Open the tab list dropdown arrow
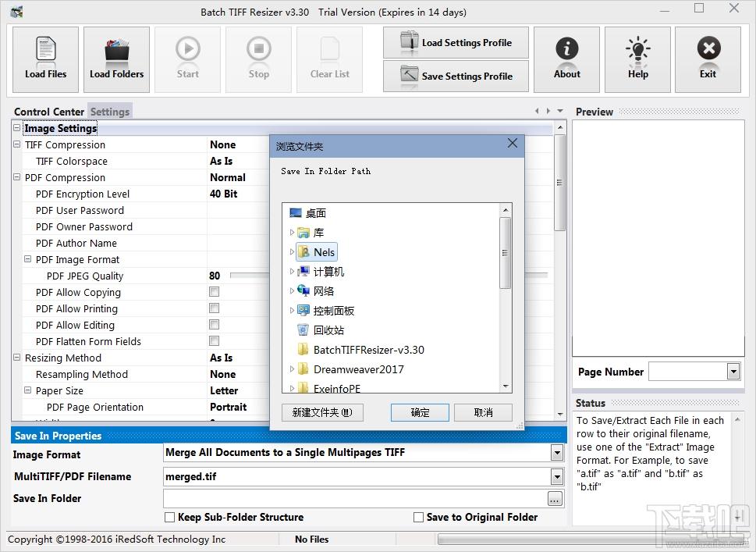The image size is (756, 552). pyautogui.click(x=559, y=111)
